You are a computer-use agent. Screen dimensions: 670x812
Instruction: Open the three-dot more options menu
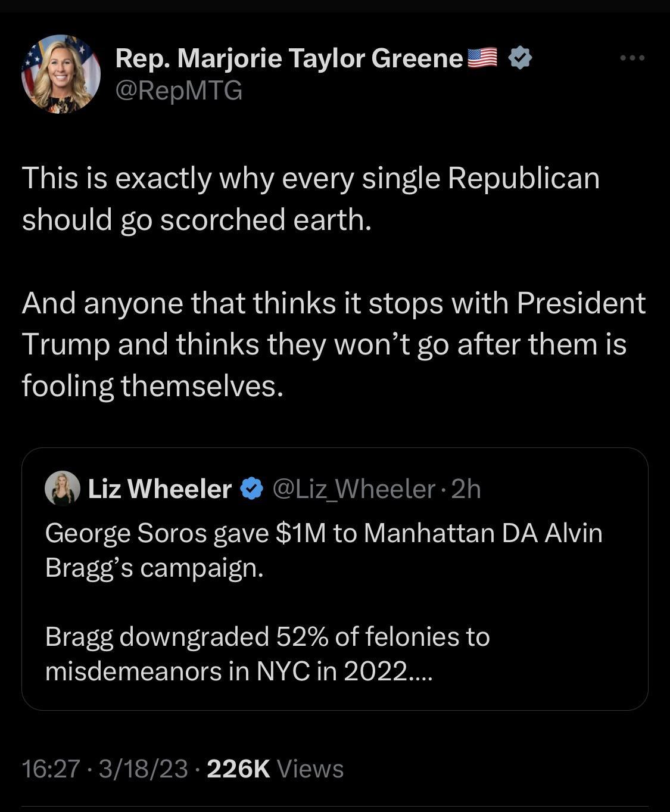point(632,58)
